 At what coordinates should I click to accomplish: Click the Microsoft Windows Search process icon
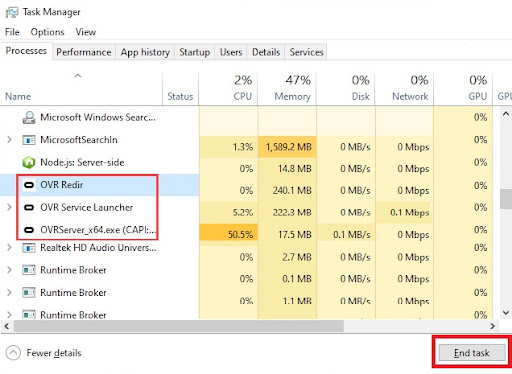pos(29,117)
